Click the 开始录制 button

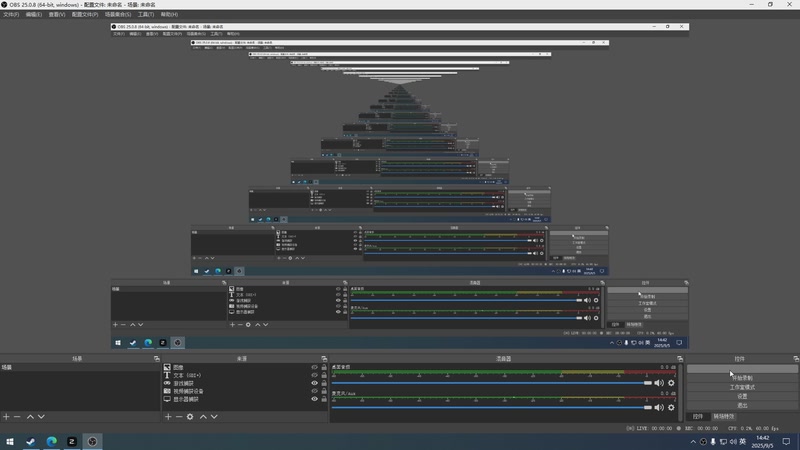point(742,378)
